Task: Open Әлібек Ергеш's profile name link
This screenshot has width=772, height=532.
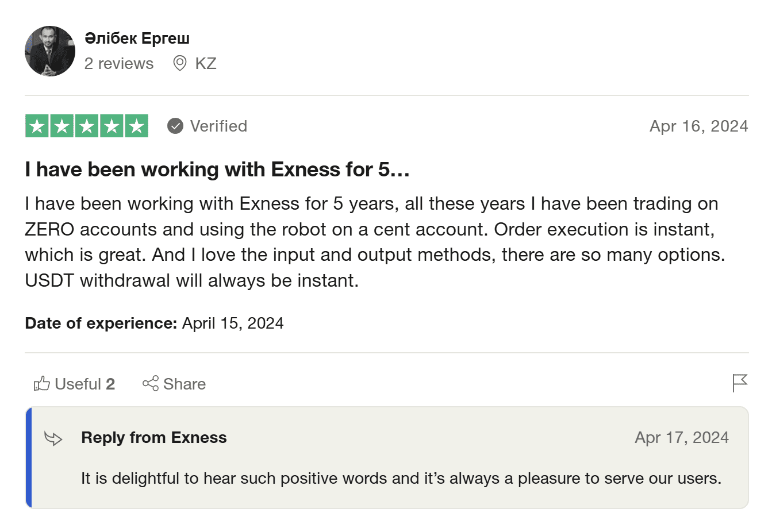Action: click(x=137, y=38)
